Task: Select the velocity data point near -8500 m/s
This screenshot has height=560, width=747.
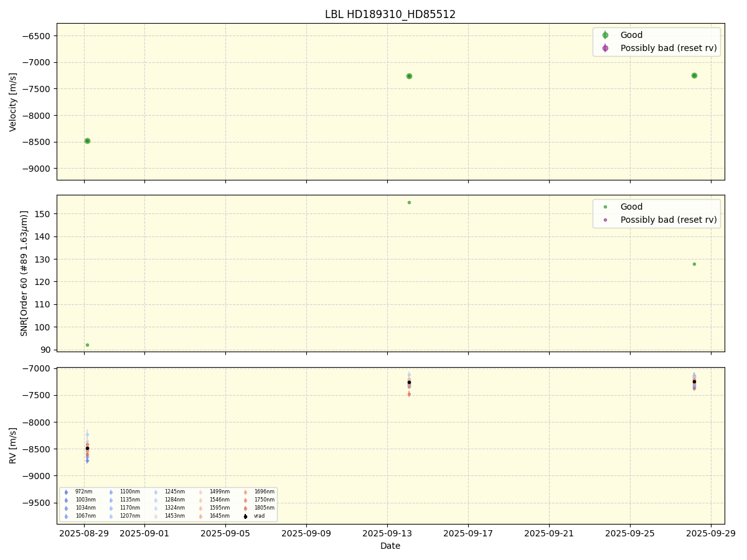Action: point(87,141)
